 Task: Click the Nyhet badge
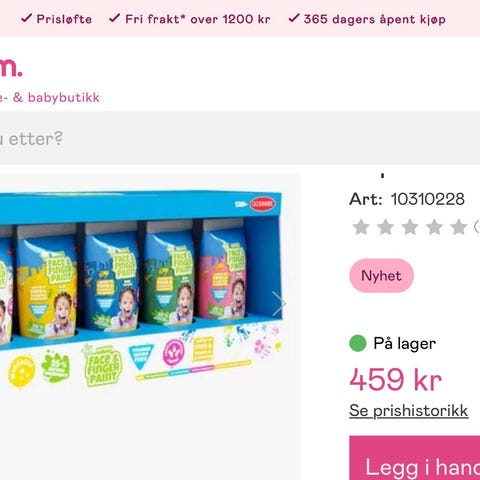381,276
